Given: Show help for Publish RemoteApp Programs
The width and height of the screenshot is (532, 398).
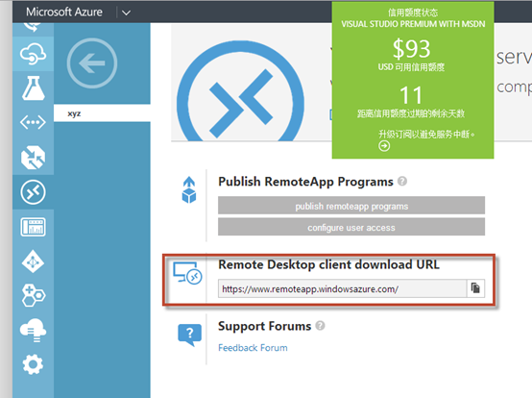Looking at the screenshot, I should coord(402,181).
